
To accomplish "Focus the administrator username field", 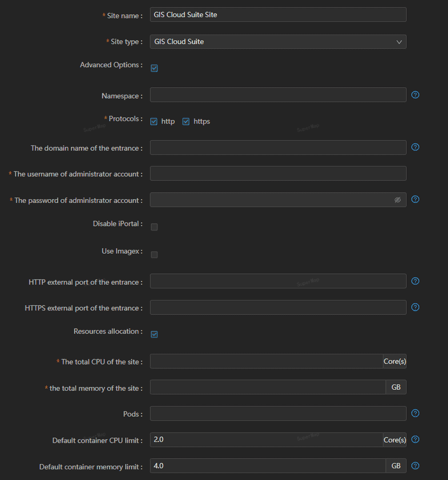I will click(278, 173).
